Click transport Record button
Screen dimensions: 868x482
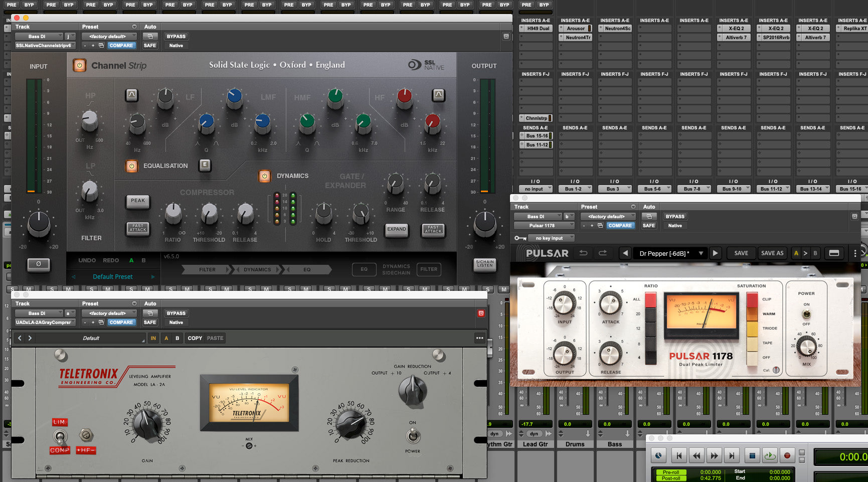click(787, 455)
